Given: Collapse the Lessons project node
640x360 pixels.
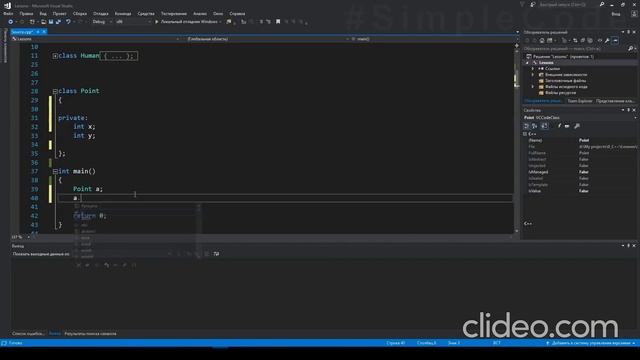Looking at the screenshot, I should tap(527, 63).
